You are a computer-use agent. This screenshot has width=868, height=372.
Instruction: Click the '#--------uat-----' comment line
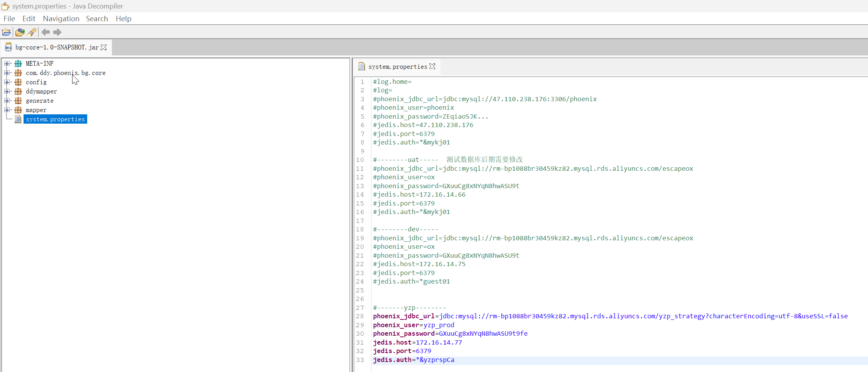pyautogui.click(x=448, y=160)
